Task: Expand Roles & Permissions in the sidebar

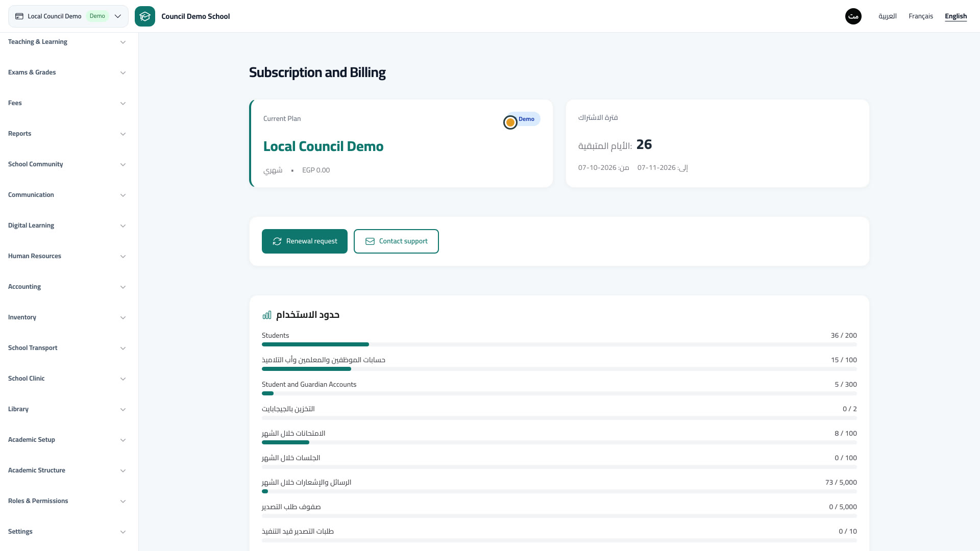Action: click(67, 501)
